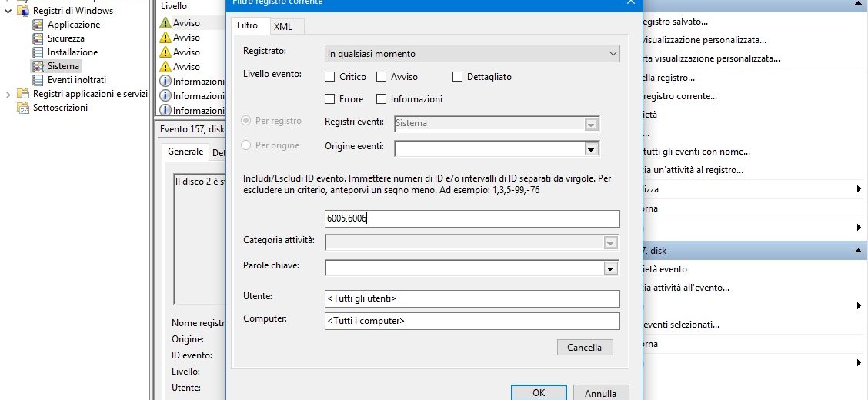The width and height of the screenshot is (868, 400).
Task: Collapse the Registri di Windows tree node
Action: pyautogui.click(x=8, y=11)
